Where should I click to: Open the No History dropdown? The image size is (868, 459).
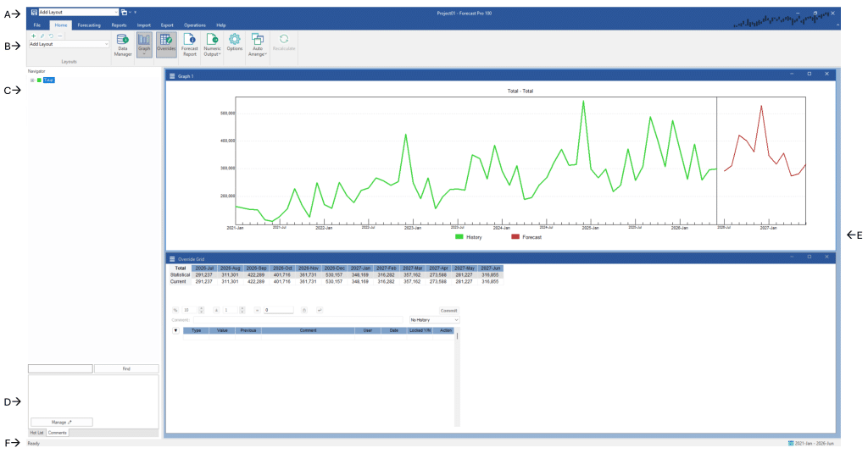(434, 320)
